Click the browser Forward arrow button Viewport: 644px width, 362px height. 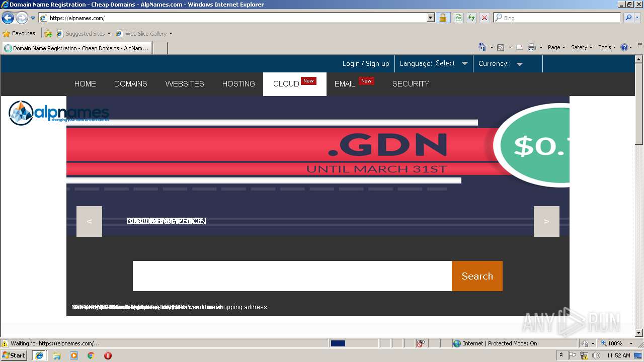22,18
